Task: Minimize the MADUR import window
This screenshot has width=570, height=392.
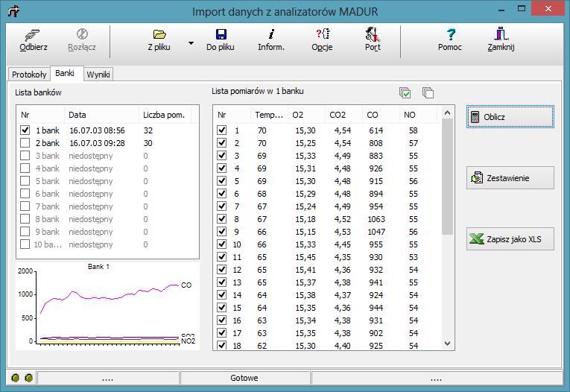Action: 501,10
